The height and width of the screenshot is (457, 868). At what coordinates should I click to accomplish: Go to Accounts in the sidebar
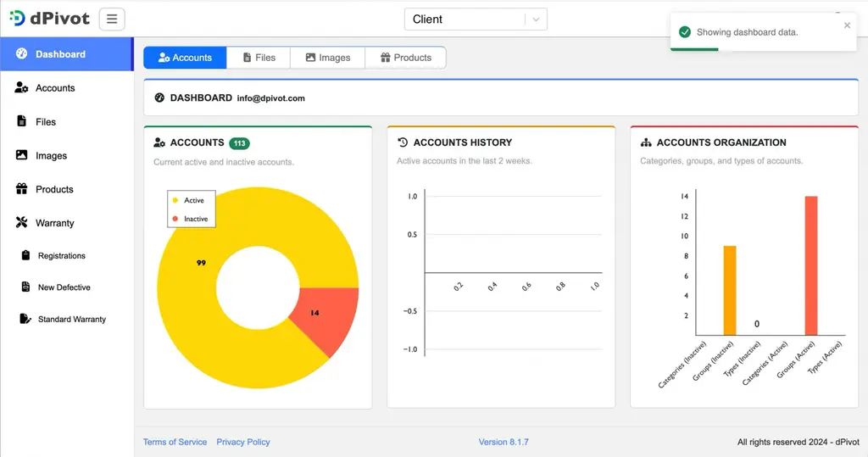pyautogui.click(x=66, y=88)
